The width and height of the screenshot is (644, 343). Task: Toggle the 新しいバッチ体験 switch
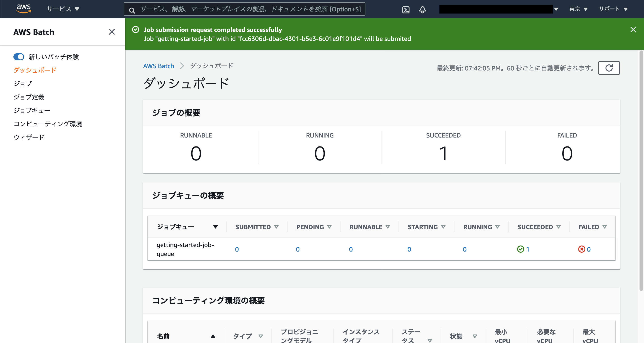coord(19,57)
